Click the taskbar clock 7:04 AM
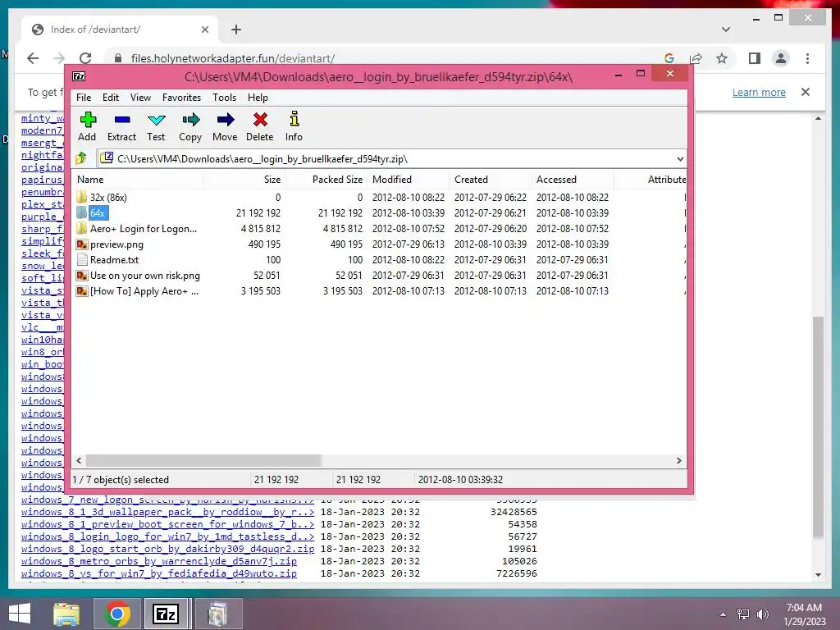The image size is (840, 630). coord(804,608)
